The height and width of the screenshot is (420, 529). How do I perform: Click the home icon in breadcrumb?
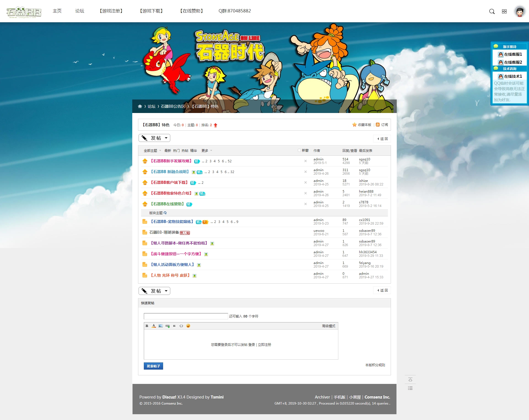click(x=140, y=106)
